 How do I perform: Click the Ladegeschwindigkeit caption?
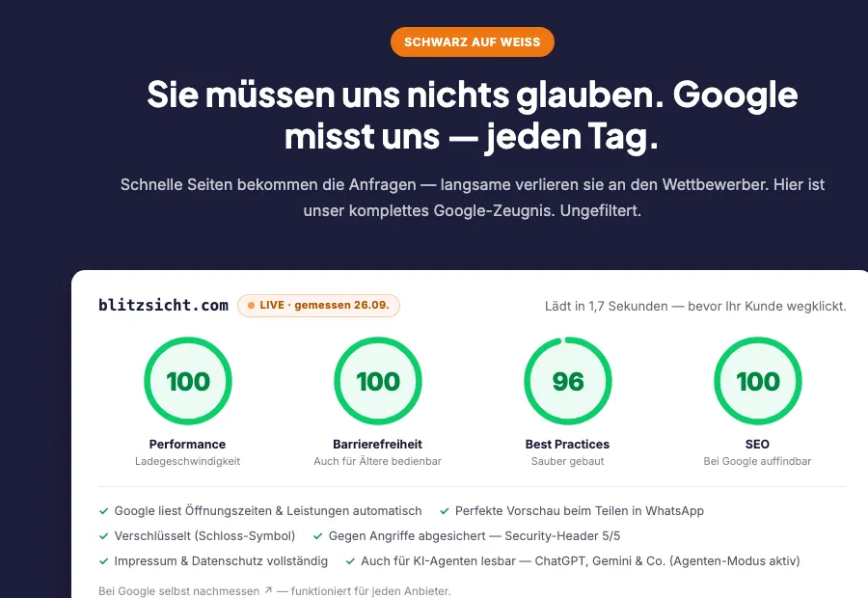pos(188,461)
